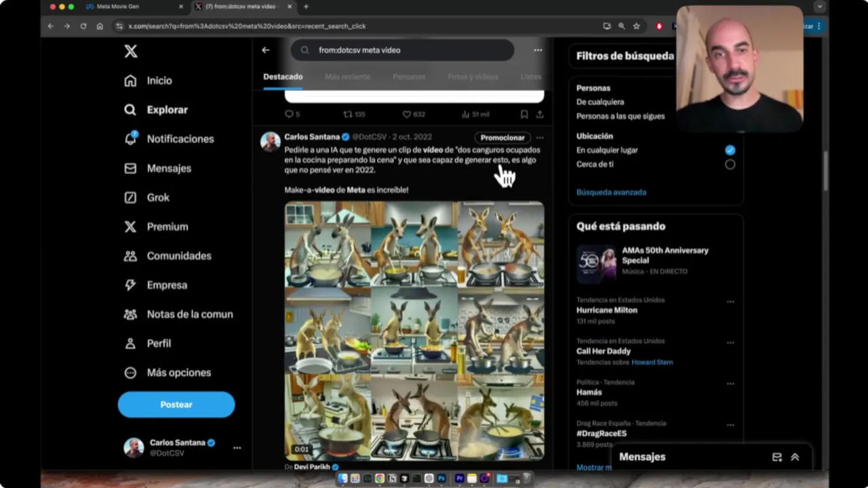Expand Más opciones in the sidebar
The height and width of the screenshot is (488, 868).
(167, 373)
